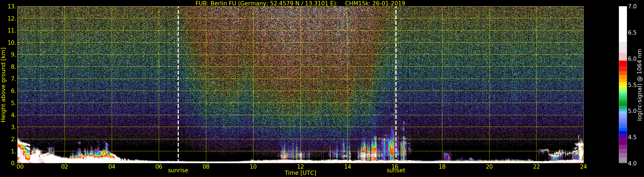This screenshot has height=177, width=644.
Task: Click the plot title 'FUB: Berlin FU (Germany…'
Action: click(300, 3)
